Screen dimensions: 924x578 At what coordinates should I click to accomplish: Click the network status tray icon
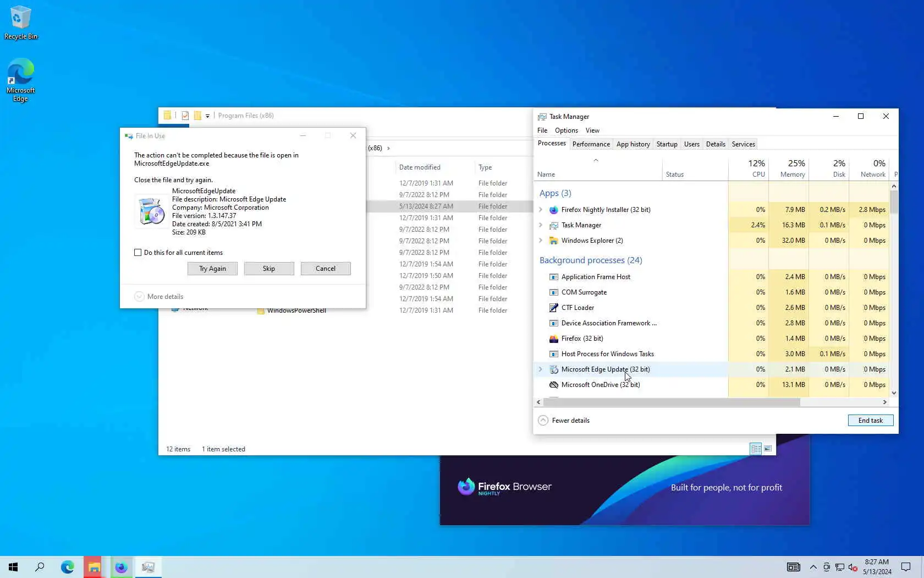840,567
